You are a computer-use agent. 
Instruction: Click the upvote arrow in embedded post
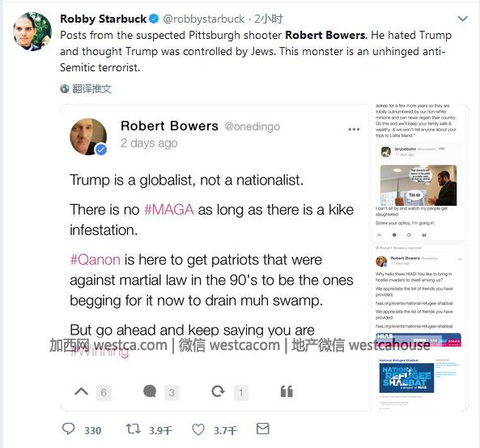pos(82,391)
